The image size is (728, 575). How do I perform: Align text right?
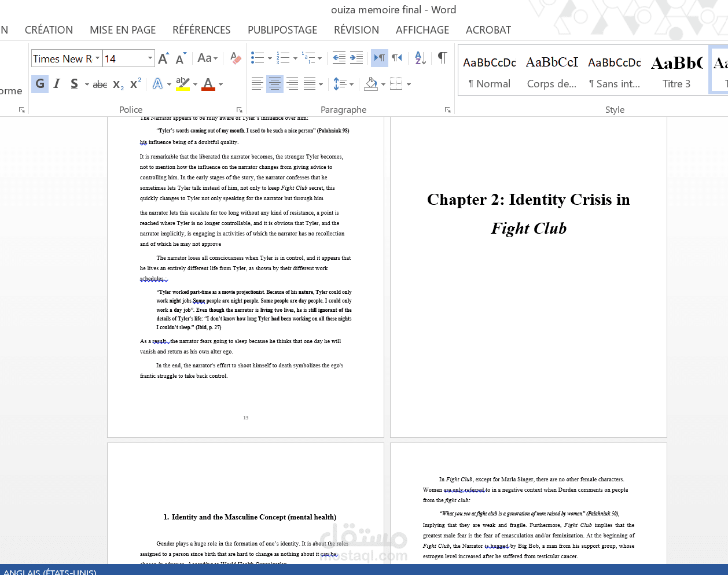point(292,84)
